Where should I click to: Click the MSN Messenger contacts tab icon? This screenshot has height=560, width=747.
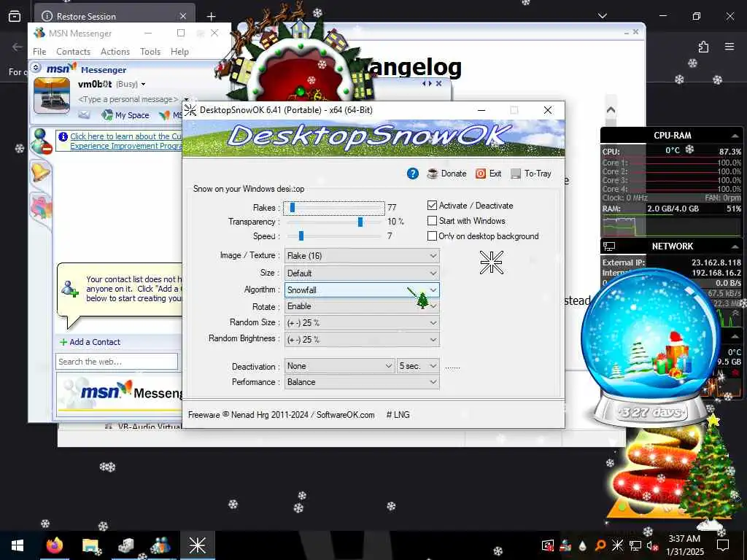(42, 141)
